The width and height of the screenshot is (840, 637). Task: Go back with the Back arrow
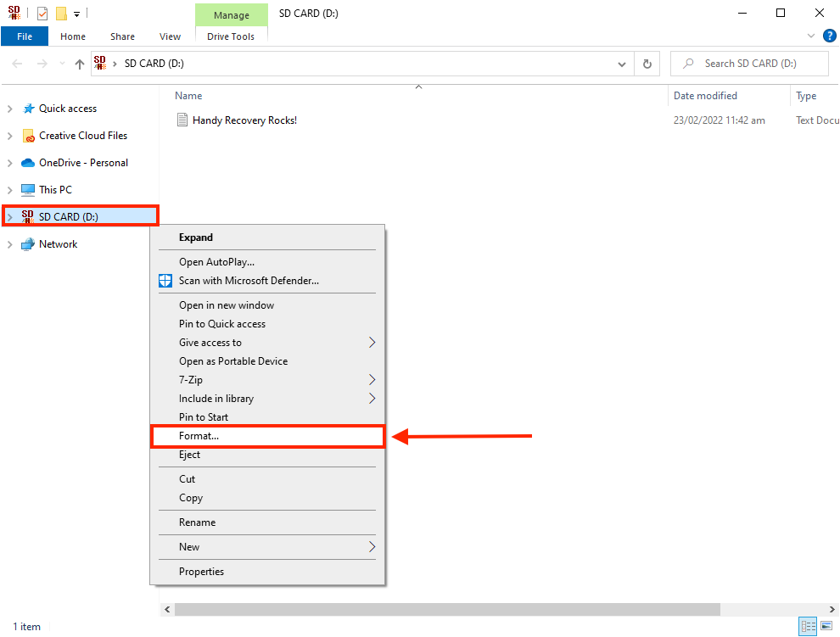click(x=17, y=64)
